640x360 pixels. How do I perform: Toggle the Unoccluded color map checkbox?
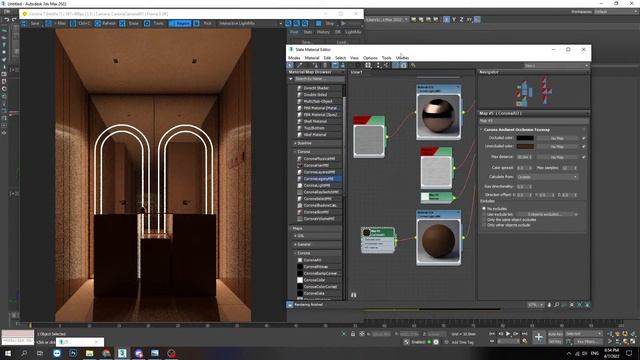coord(584,146)
